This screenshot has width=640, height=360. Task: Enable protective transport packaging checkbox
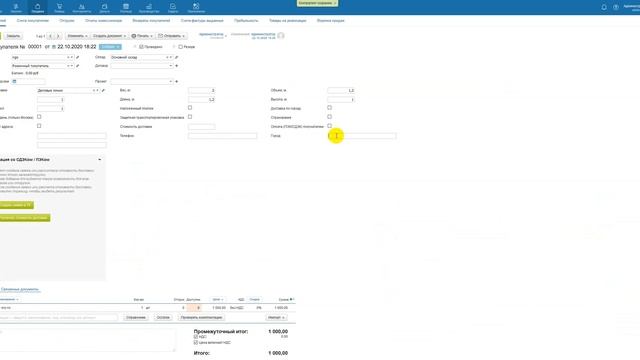[190, 117]
